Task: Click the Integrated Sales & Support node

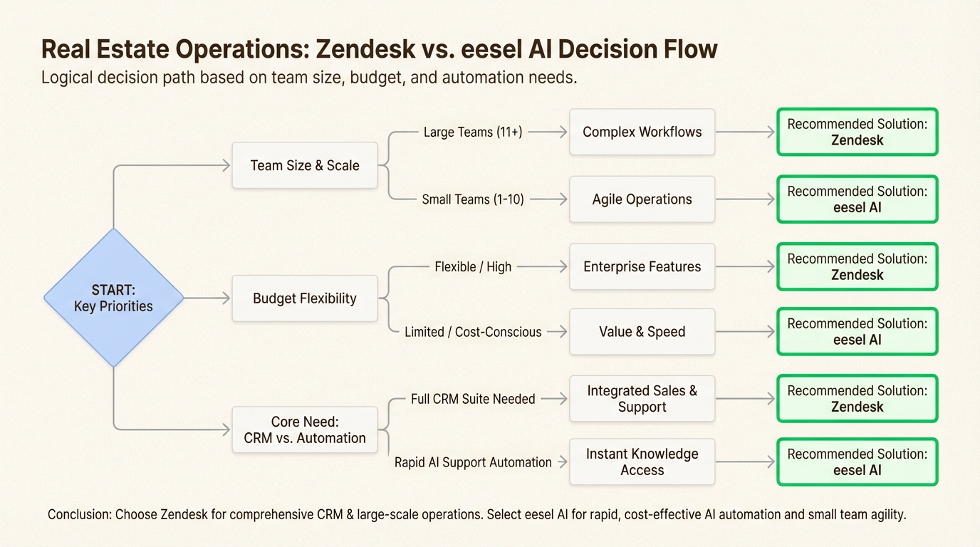Action: (642, 399)
